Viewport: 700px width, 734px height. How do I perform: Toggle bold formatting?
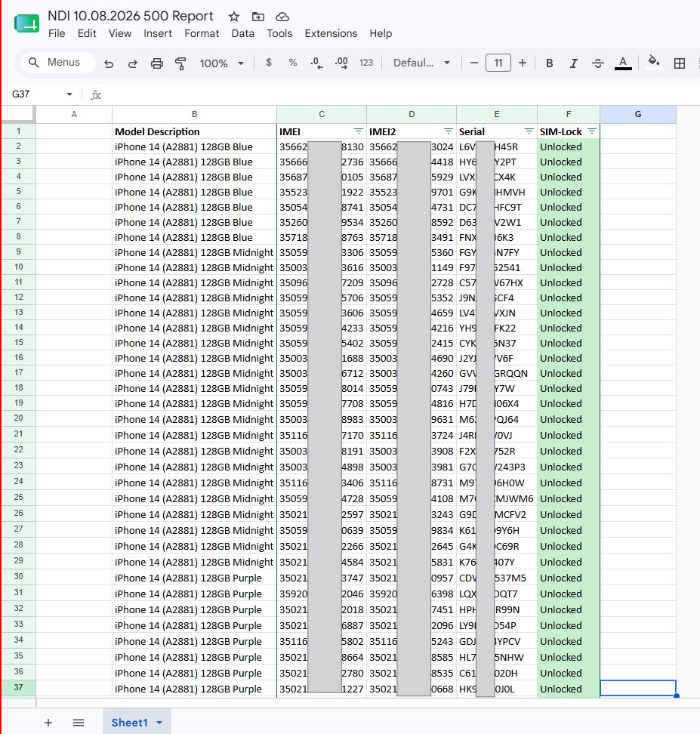tap(550, 63)
